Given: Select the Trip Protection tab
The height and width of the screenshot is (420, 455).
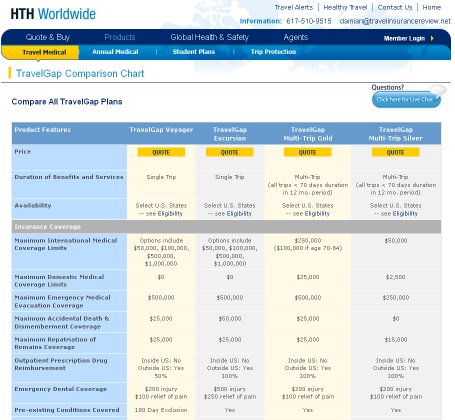Looking at the screenshot, I should pyautogui.click(x=273, y=52).
